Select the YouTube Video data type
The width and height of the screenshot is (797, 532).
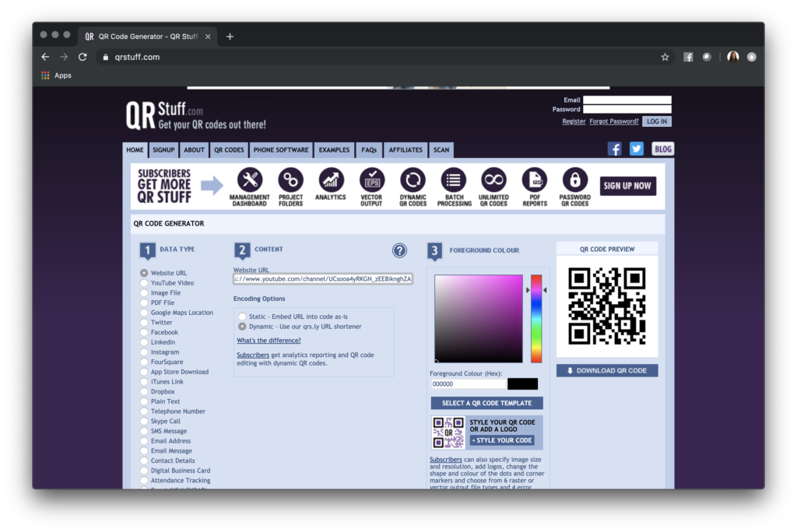point(142,283)
